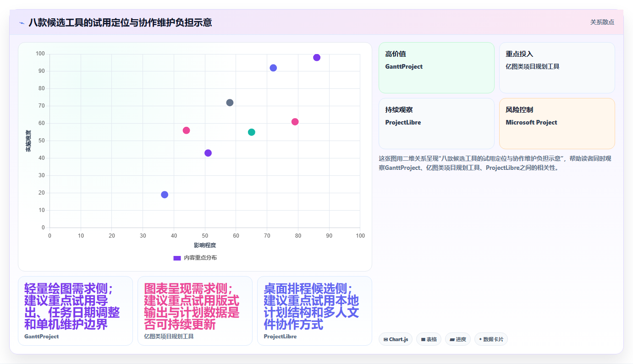Open the 风险控制 Microsoft Project card
The image size is (633, 364).
pyautogui.click(x=557, y=124)
